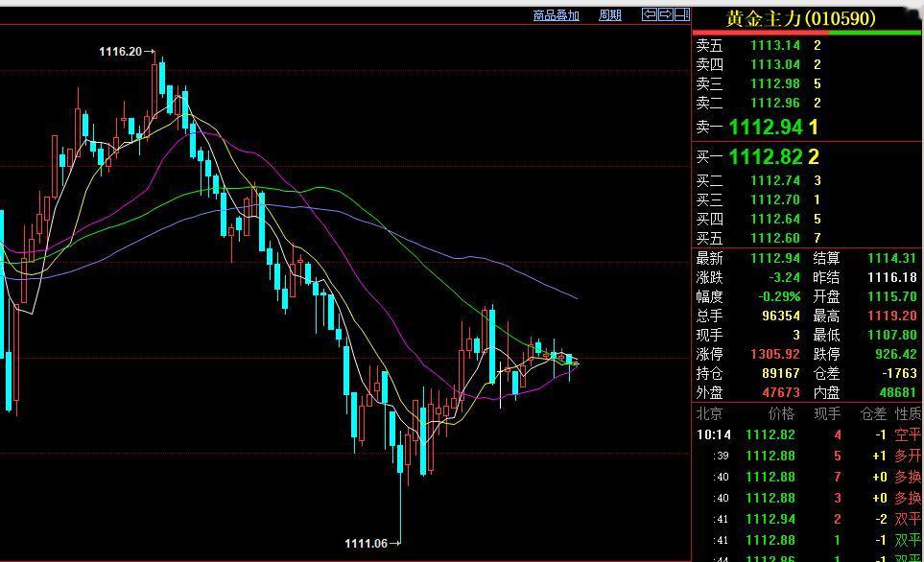Click the 仓差 value -1763
The width and height of the screenshot is (924, 562).
coord(899,373)
